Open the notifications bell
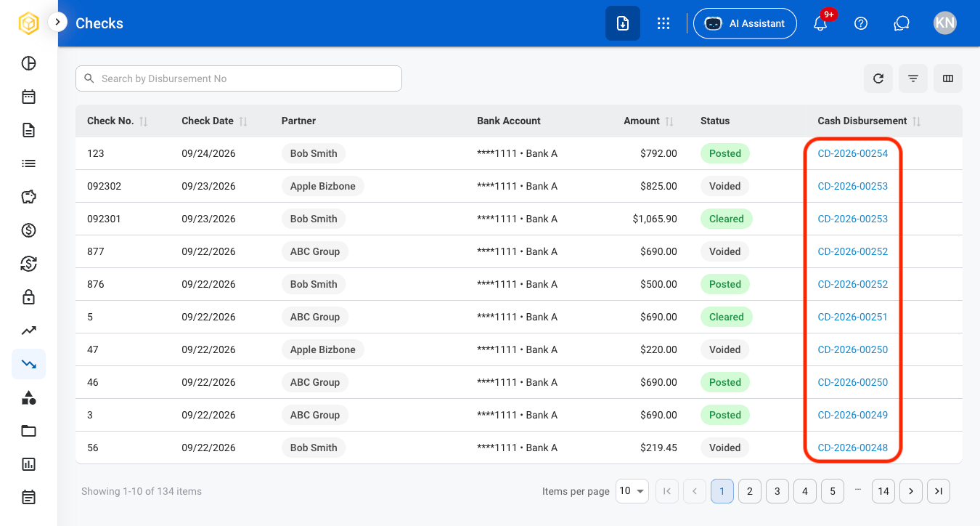The width and height of the screenshot is (980, 526). click(x=820, y=23)
